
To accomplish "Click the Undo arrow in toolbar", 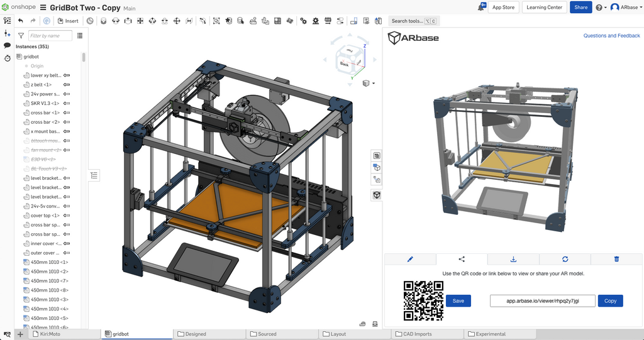I will click(x=21, y=21).
